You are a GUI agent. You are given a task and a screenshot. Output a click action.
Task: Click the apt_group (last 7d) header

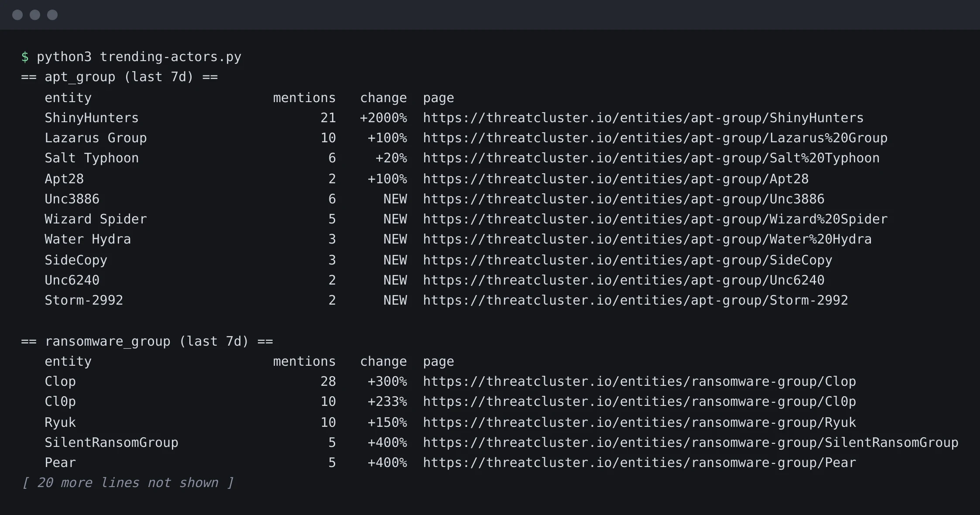(x=119, y=77)
